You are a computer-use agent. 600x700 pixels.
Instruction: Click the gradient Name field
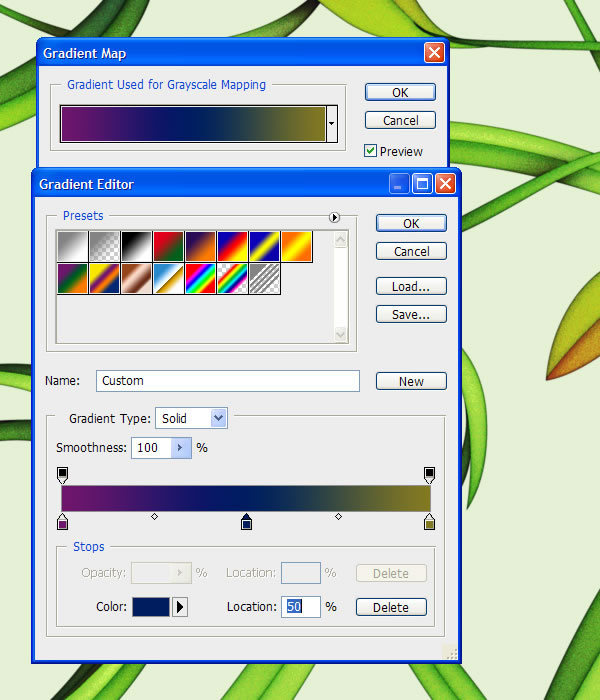[228, 381]
